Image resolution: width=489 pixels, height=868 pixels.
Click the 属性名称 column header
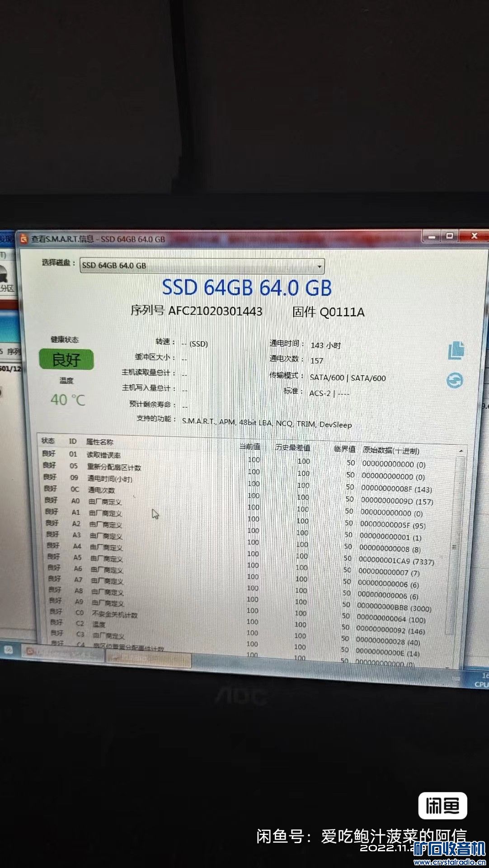click(x=100, y=442)
